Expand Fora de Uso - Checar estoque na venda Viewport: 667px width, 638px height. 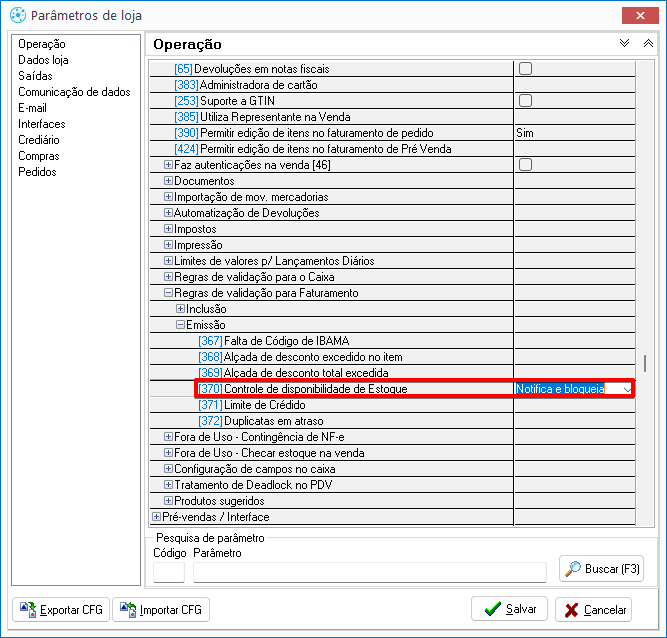coord(168,453)
